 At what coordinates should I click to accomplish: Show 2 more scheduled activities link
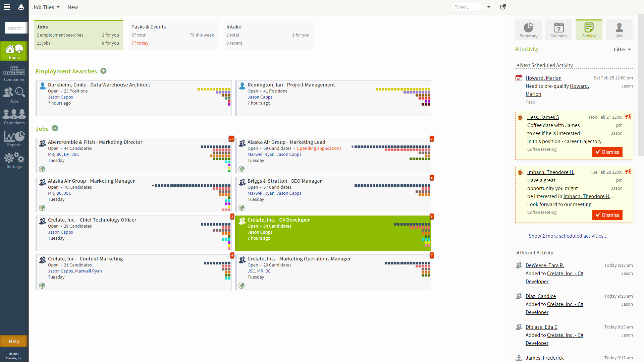[568, 236]
